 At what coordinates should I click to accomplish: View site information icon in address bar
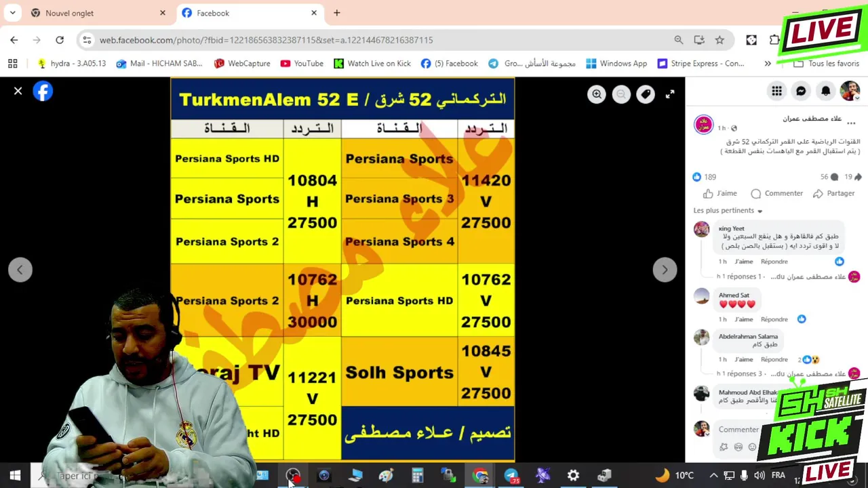click(87, 40)
